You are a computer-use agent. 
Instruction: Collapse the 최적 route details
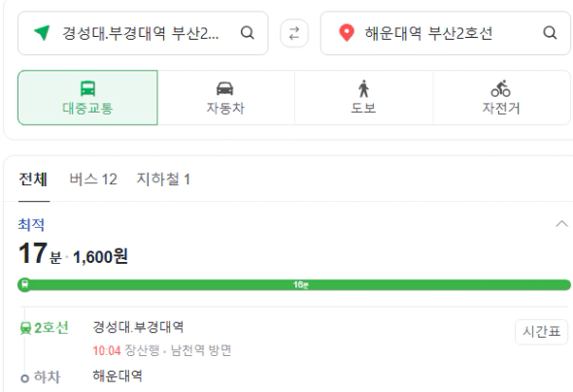pos(561,224)
